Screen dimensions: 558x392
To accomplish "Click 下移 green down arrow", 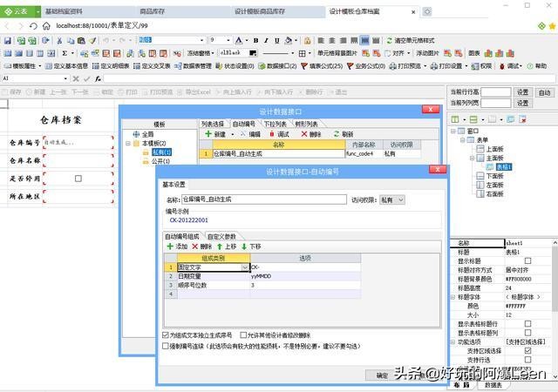I will tap(251, 247).
